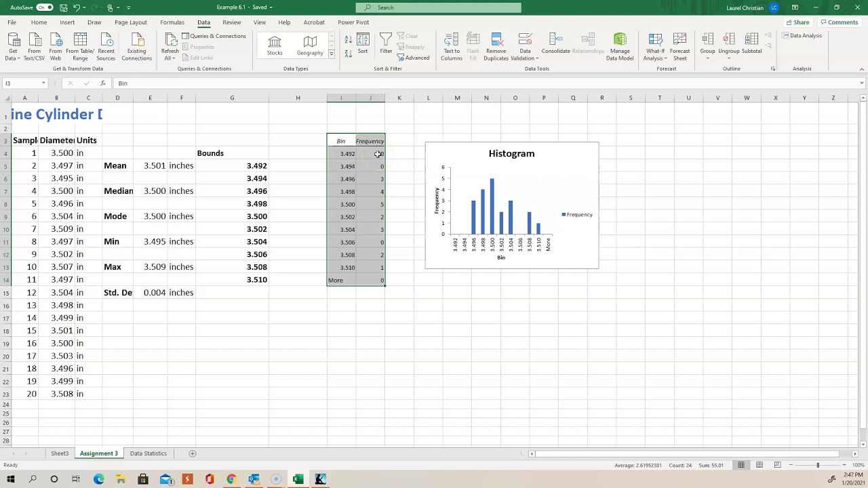
Task: Click the Save icon in title bar
Action: coord(63,7)
